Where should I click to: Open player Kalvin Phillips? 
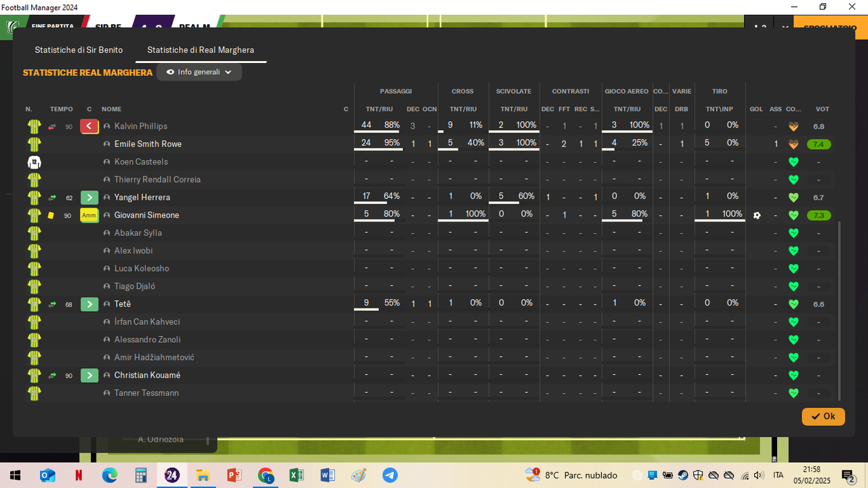140,126
